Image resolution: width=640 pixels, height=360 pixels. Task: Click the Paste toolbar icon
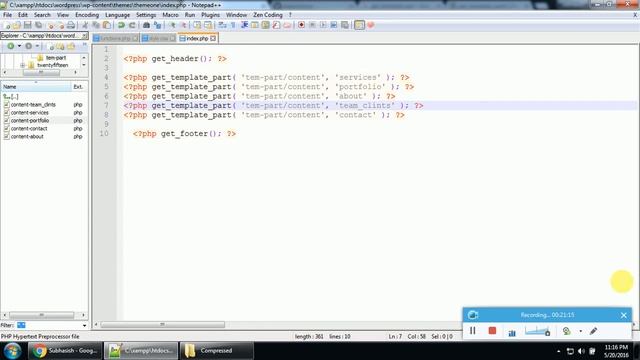click(107, 25)
